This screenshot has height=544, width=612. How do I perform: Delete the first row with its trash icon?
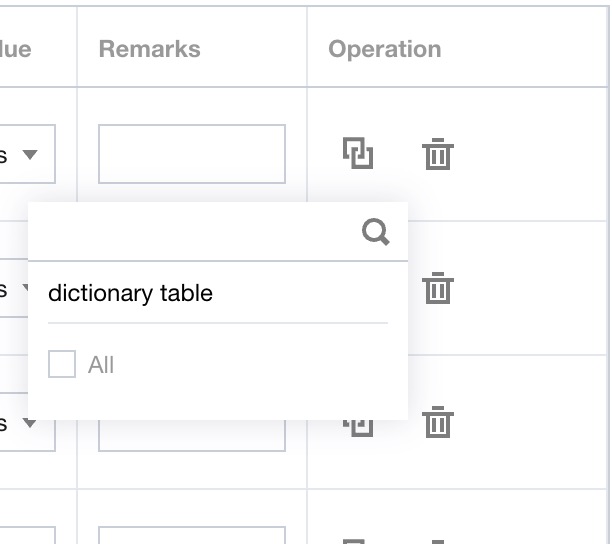[437, 155]
